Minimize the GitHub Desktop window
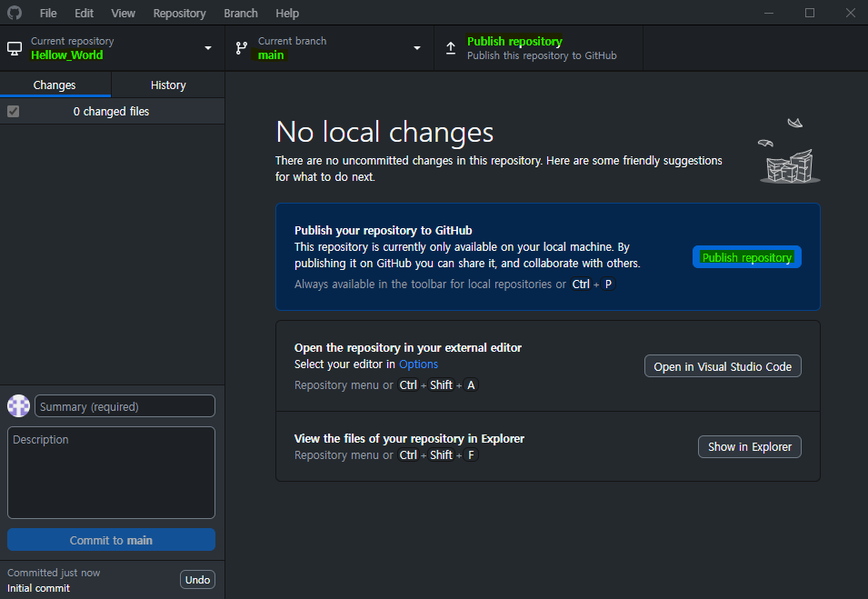868x599 pixels. tap(769, 13)
